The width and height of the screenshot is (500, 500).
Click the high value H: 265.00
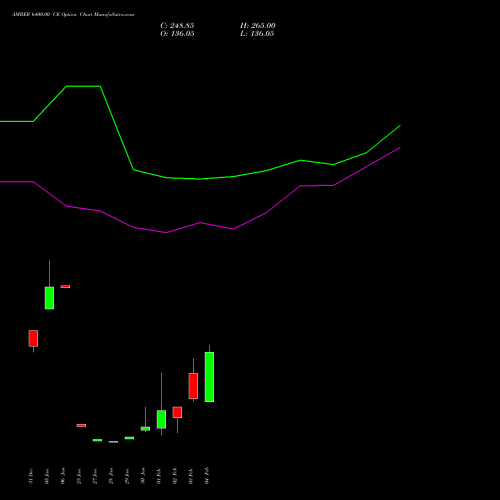coord(258,26)
